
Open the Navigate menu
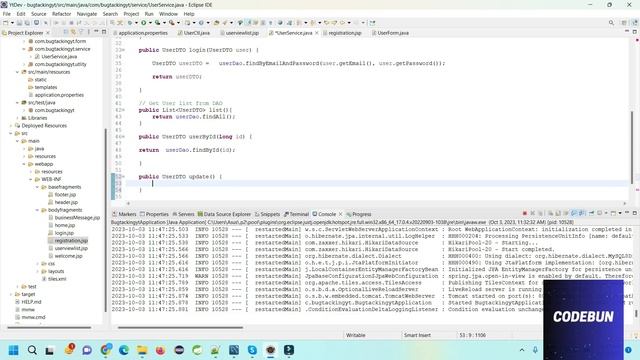pyautogui.click(x=87, y=14)
